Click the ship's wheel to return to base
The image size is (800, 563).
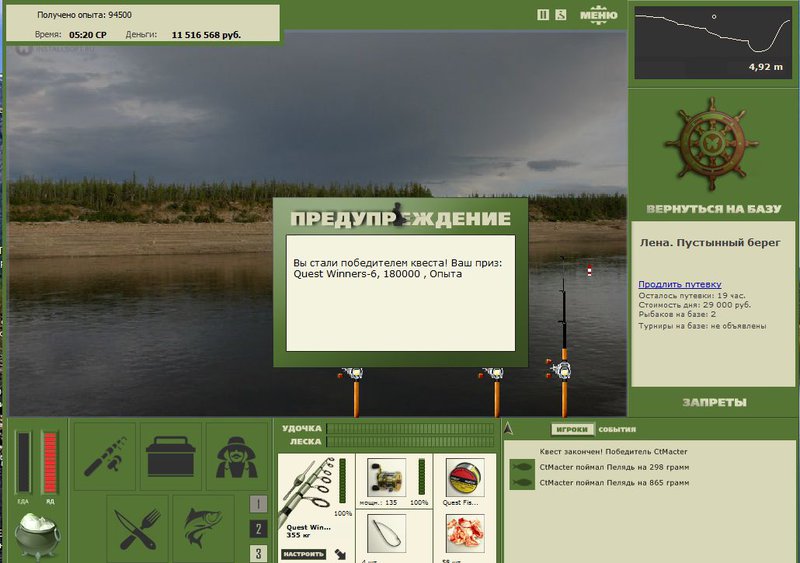tap(711, 144)
